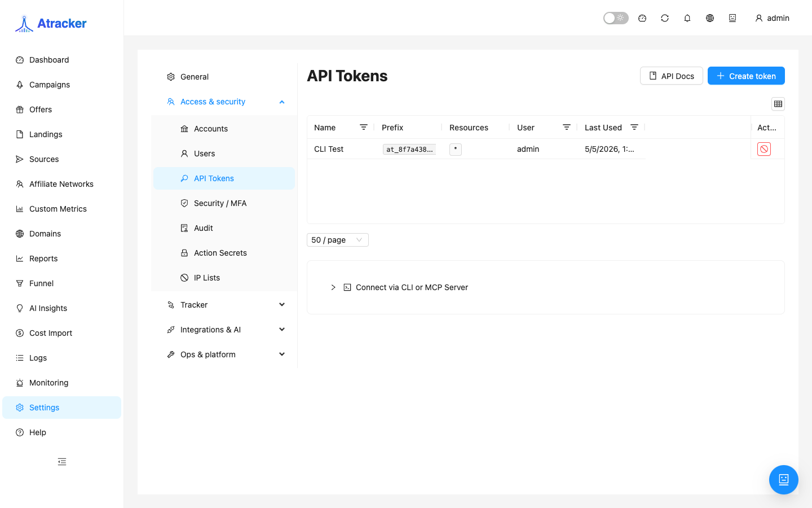Screen dimensions: 812x508
Task: Click the robot assistant icon in header
Action: tap(732, 18)
